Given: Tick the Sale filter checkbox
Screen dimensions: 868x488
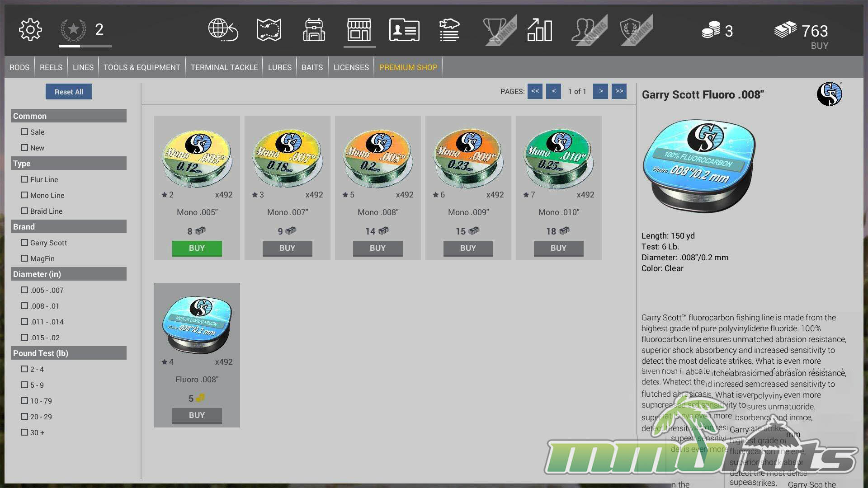Looking at the screenshot, I should (25, 132).
